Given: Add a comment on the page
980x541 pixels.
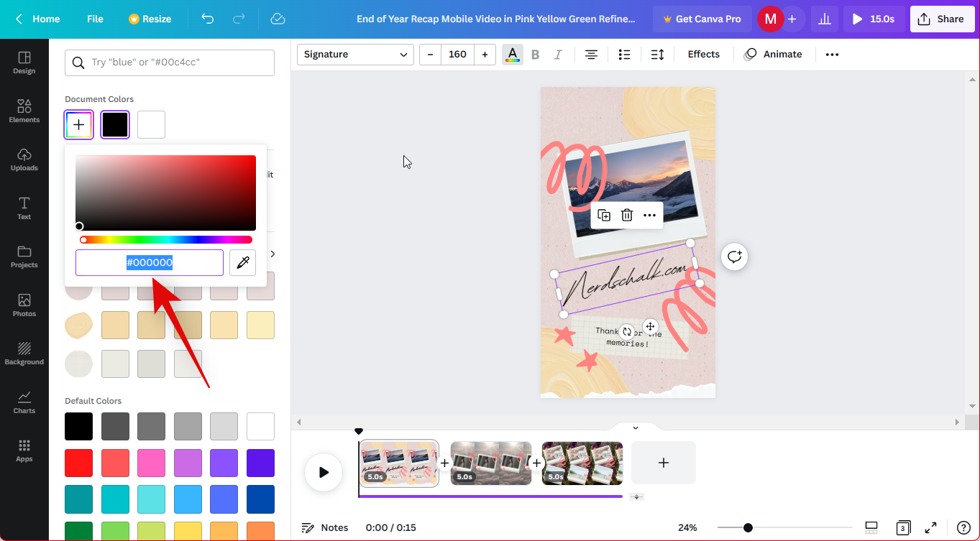Looking at the screenshot, I should pyautogui.click(x=734, y=256).
